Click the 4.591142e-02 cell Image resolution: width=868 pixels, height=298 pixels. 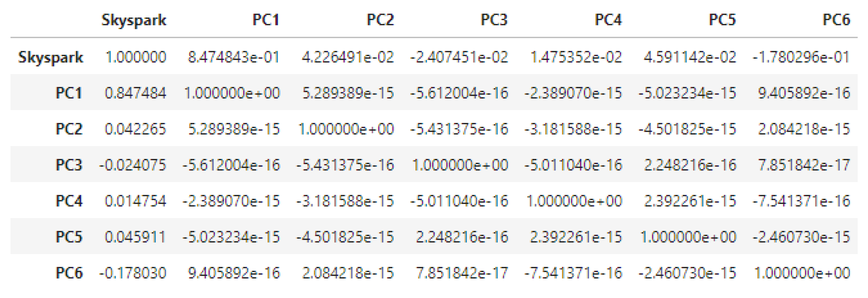(x=690, y=57)
